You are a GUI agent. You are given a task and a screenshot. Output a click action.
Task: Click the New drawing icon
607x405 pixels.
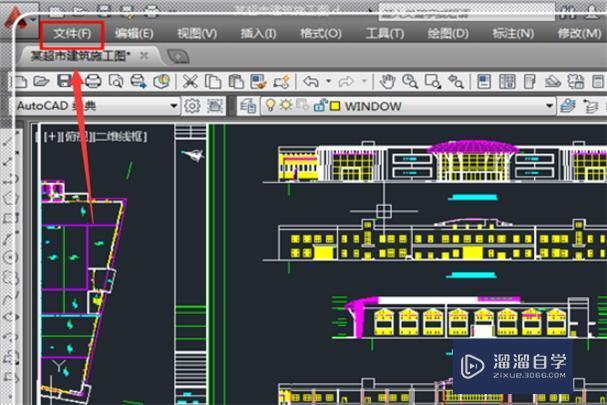click(x=20, y=82)
